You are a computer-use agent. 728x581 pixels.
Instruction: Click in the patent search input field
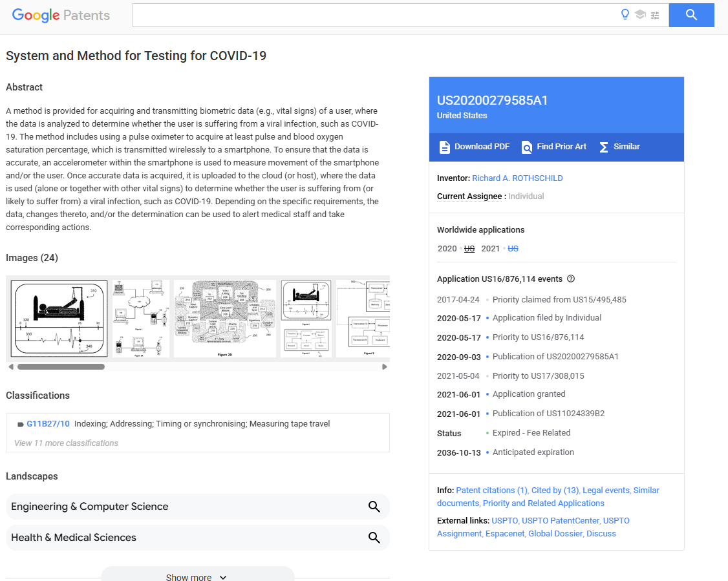pos(375,15)
